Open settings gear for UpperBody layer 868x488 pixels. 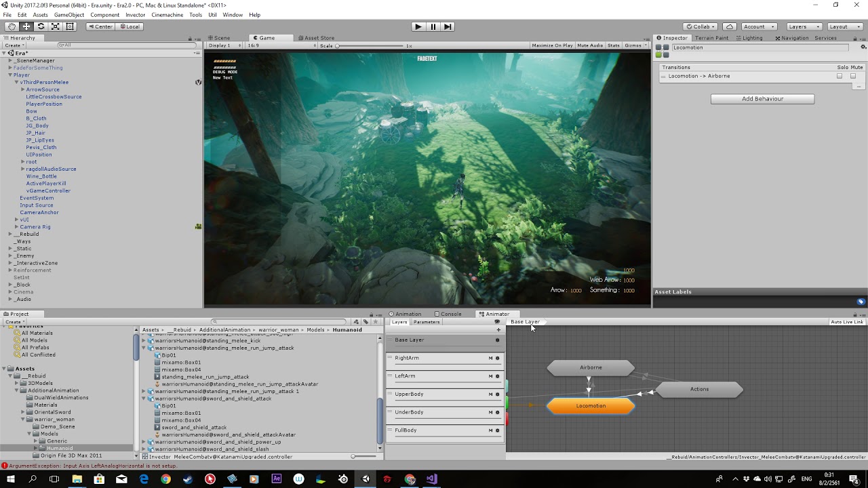[x=498, y=394]
